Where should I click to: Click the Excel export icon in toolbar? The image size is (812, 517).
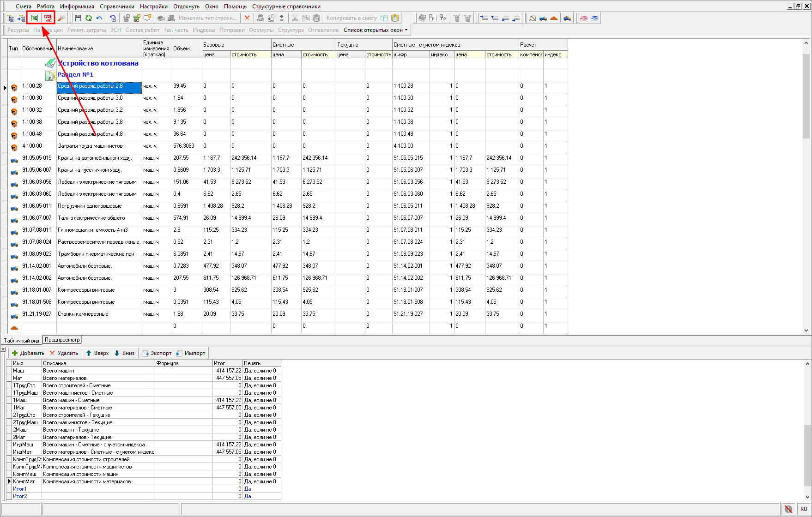point(35,18)
